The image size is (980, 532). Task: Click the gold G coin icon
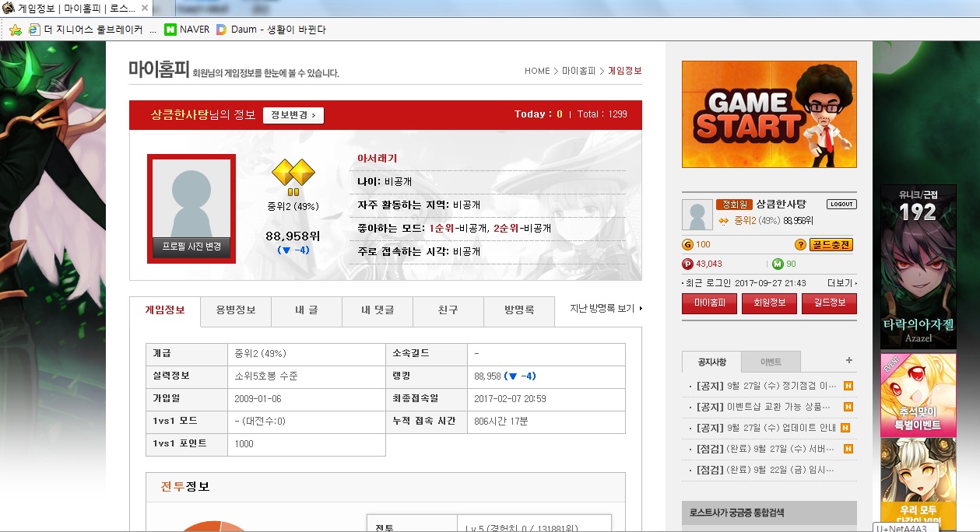[x=687, y=244]
